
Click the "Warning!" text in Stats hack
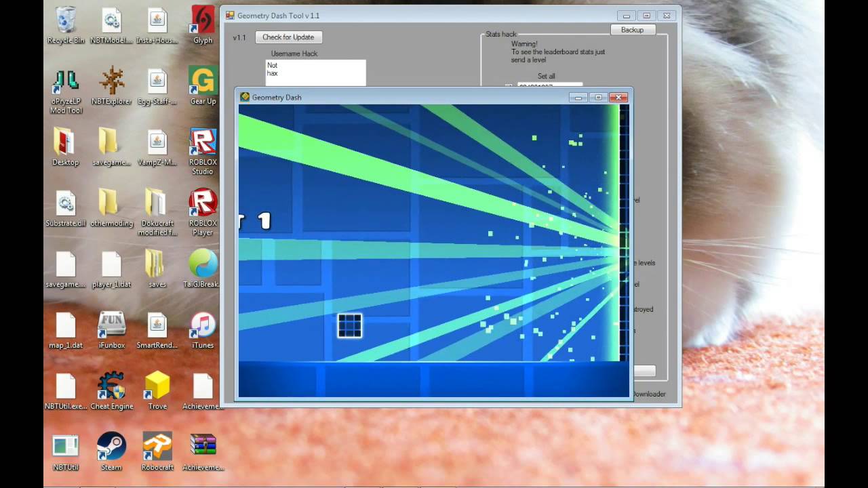click(x=524, y=44)
